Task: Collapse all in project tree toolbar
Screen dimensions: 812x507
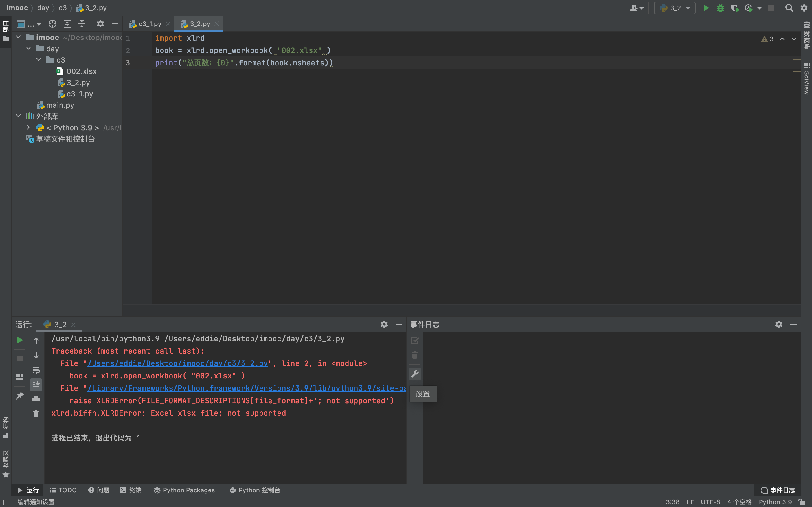Action: coord(82,24)
